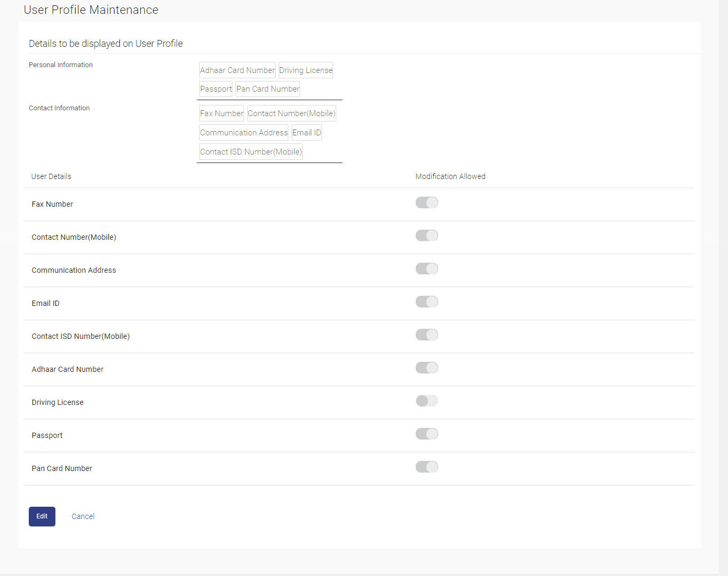
Task: Toggle Adhaar Card Number modification switch
Action: pos(426,368)
